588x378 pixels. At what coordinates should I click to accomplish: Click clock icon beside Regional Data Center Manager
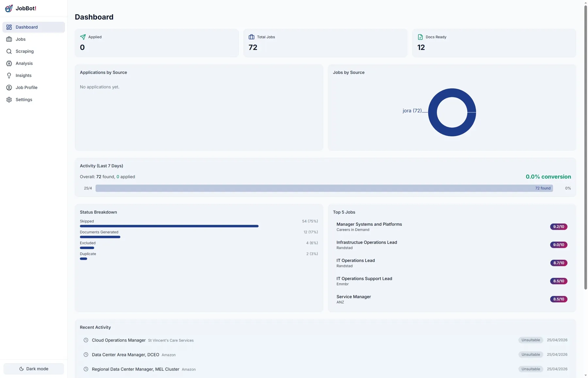click(x=86, y=369)
